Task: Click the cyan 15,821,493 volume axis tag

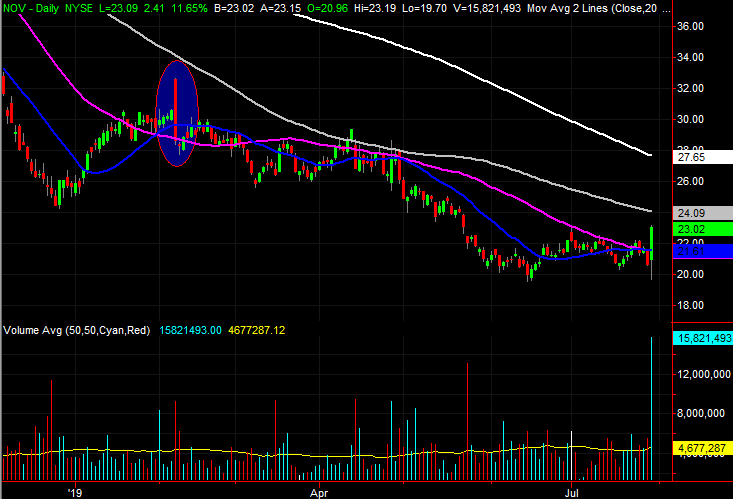Action: pyautogui.click(x=703, y=338)
